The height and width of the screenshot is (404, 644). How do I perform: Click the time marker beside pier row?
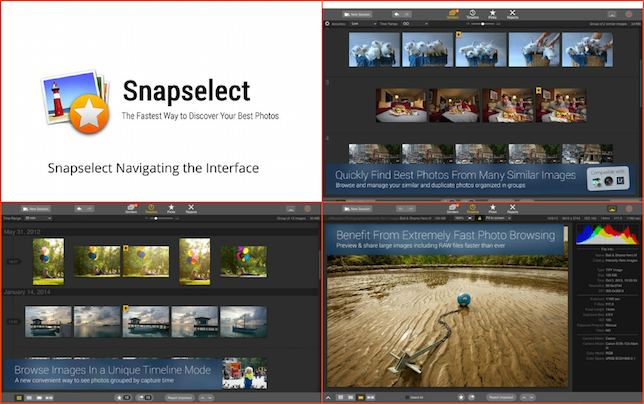13,321
